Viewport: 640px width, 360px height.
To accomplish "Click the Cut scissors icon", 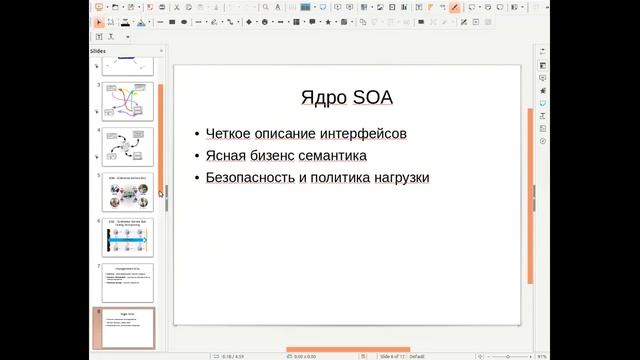I will click(x=177, y=7).
